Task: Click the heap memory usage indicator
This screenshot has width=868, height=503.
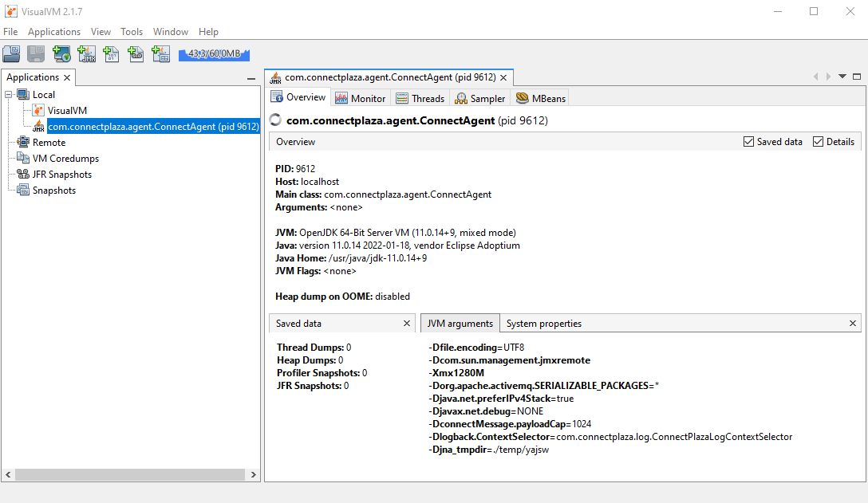Action: [214, 54]
